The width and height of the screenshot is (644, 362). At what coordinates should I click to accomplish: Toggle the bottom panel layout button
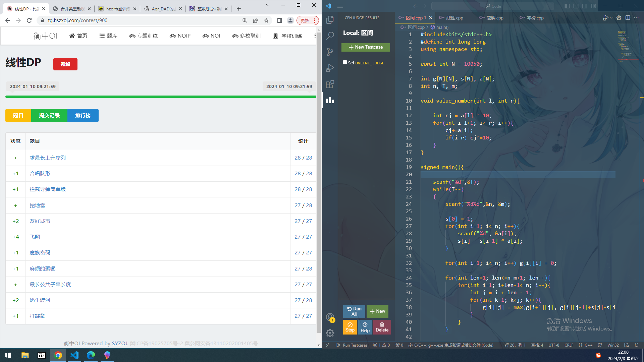coord(576,6)
